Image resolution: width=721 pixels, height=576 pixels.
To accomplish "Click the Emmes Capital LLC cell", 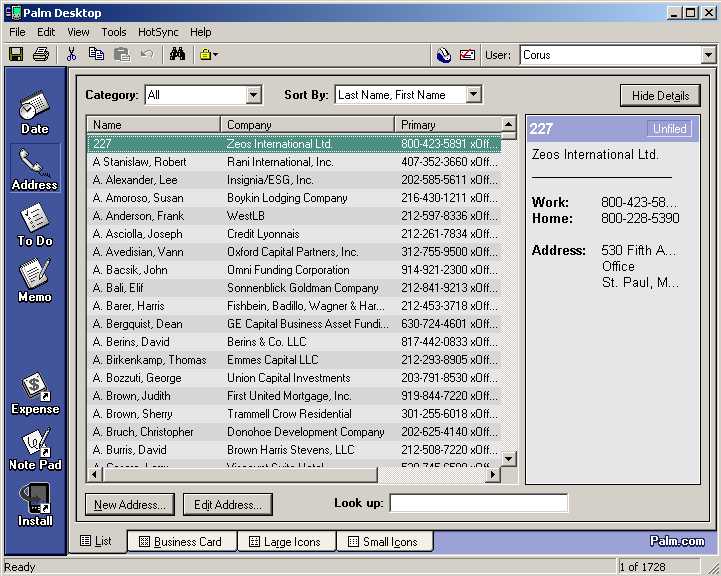I will pos(272,359).
